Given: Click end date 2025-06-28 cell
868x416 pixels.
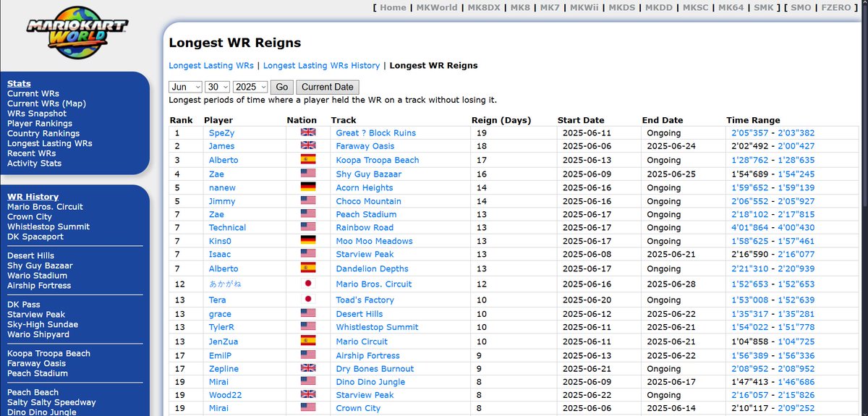Looking at the screenshot, I should (671, 284).
